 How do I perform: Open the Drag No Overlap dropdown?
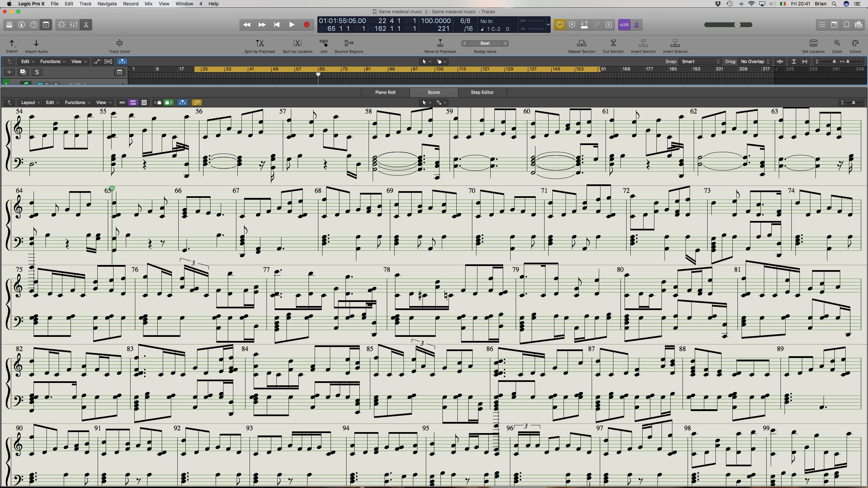[755, 61]
